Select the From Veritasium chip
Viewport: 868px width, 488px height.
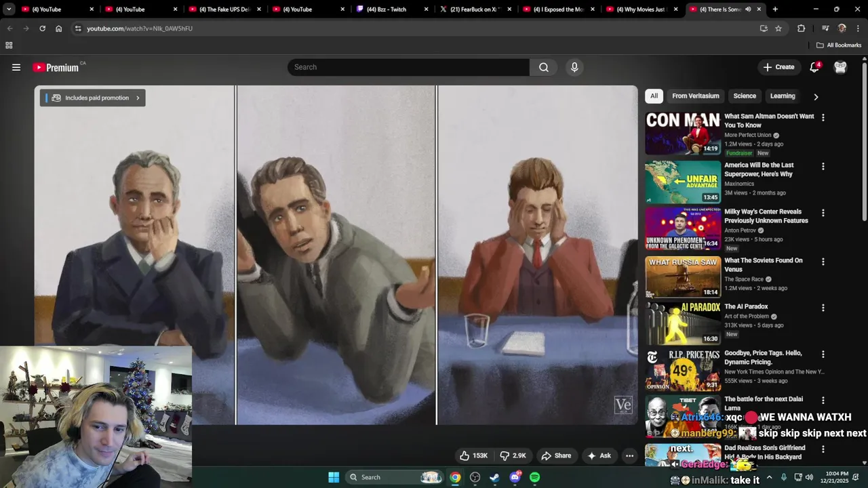pos(696,96)
